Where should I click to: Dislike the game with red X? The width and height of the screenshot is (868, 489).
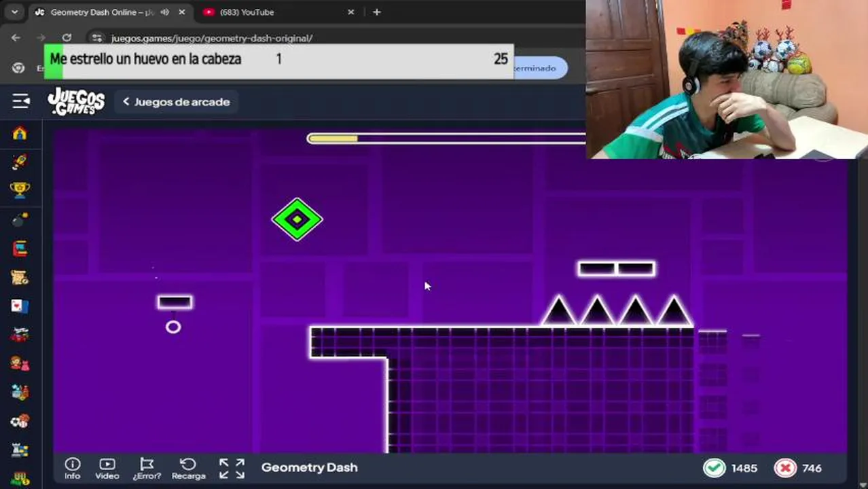pyautogui.click(x=785, y=468)
